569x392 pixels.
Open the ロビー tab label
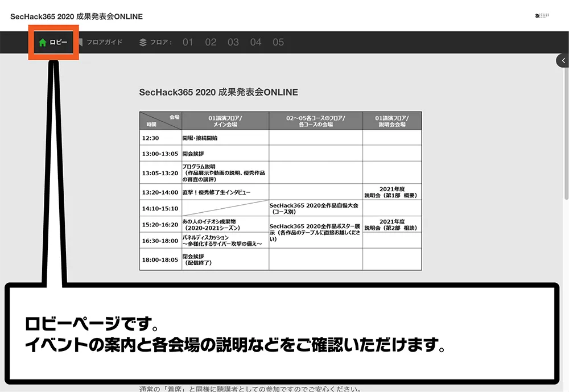pos(59,42)
